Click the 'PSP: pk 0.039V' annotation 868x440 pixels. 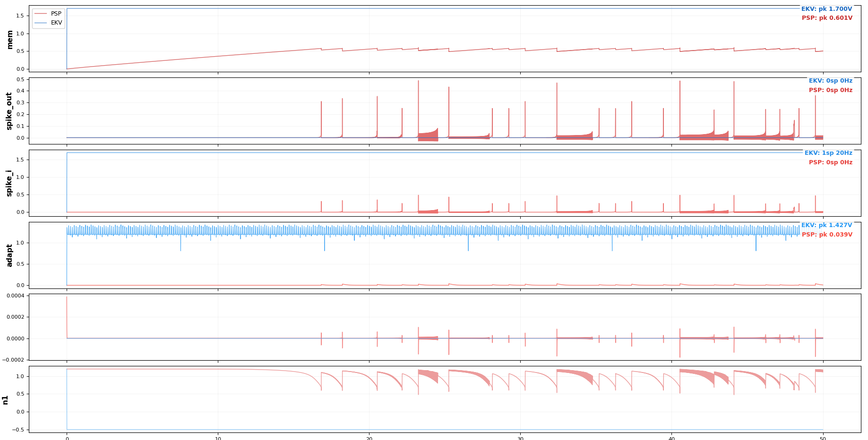(x=827, y=235)
